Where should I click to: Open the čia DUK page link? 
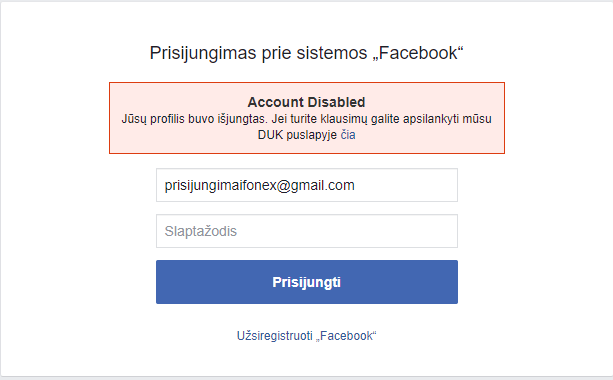348,135
